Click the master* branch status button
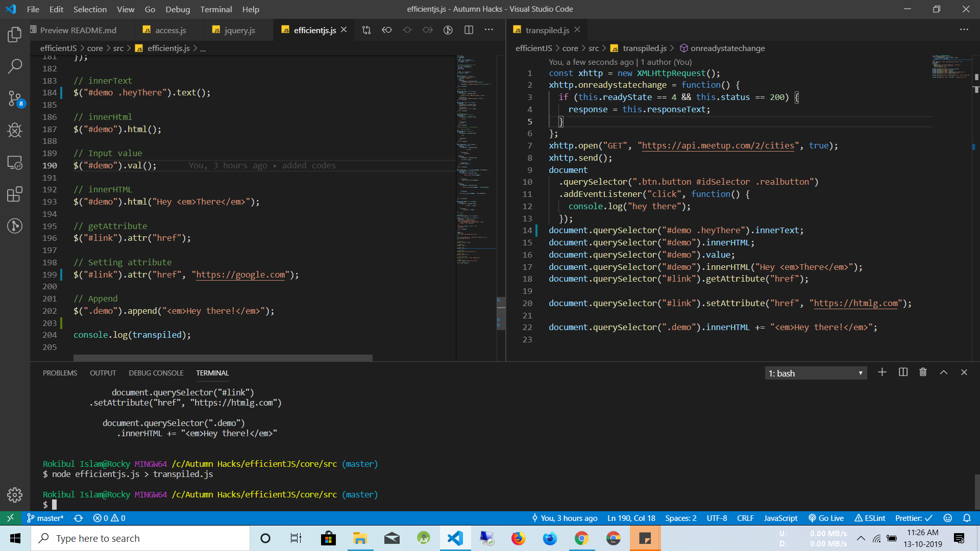This screenshot has width=980, height=551. (46, 518)
